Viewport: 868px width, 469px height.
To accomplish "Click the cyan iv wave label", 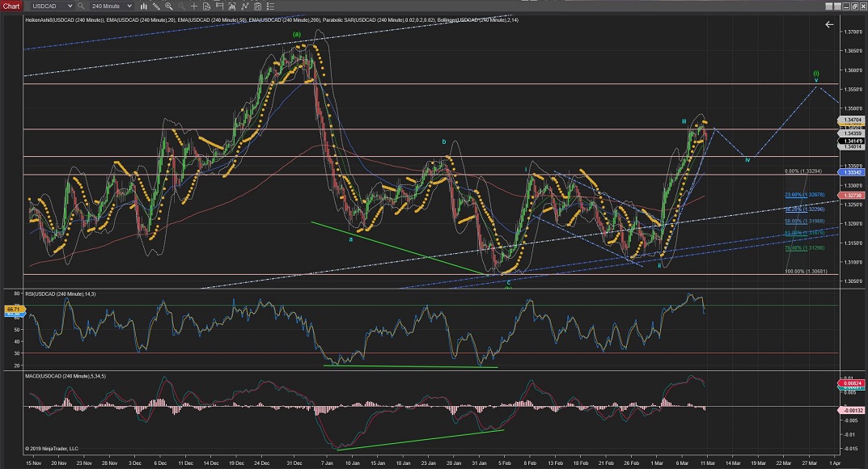I will pyautogui.click(x=747, y=160).
